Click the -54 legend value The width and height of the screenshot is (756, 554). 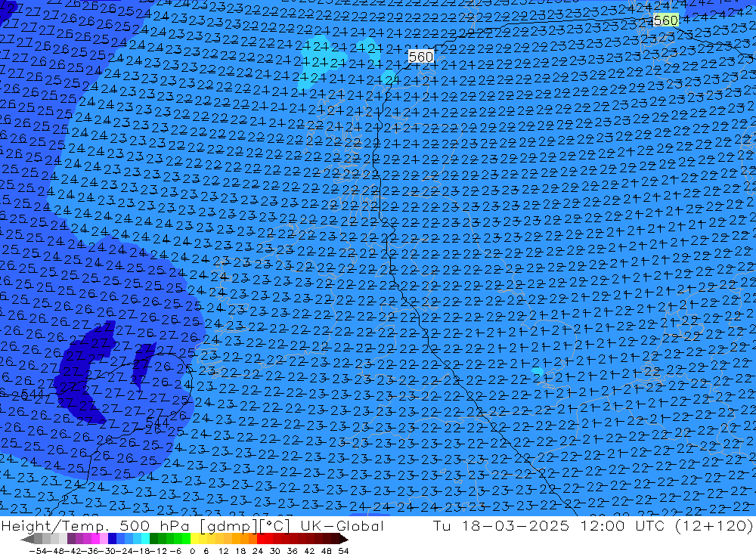(38, 551)
